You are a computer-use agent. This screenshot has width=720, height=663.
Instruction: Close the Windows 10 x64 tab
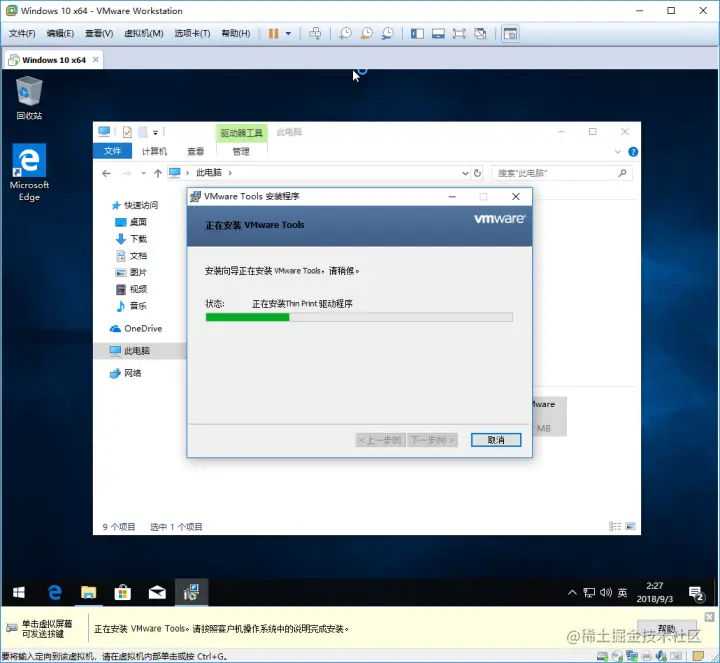click(96, 60)
